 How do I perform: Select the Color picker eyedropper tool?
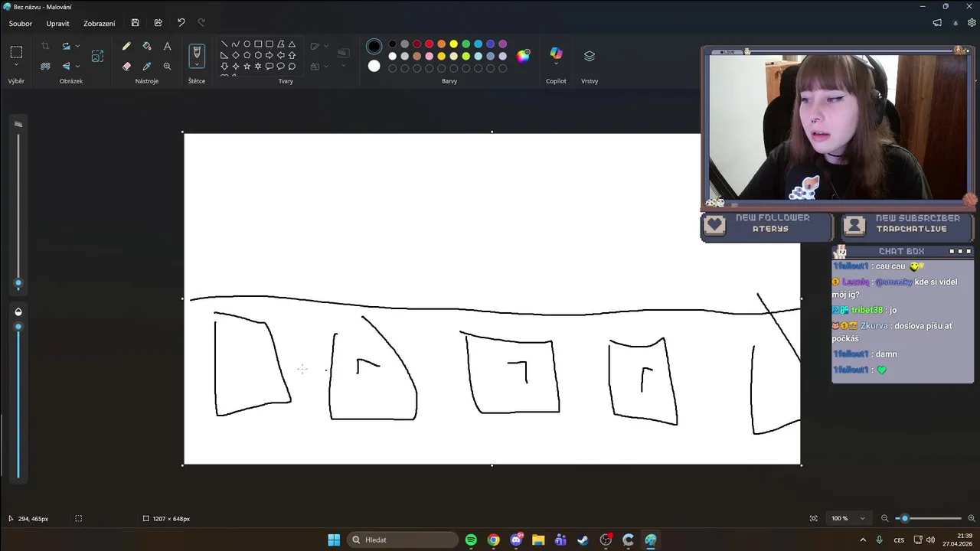coord(147,66)
